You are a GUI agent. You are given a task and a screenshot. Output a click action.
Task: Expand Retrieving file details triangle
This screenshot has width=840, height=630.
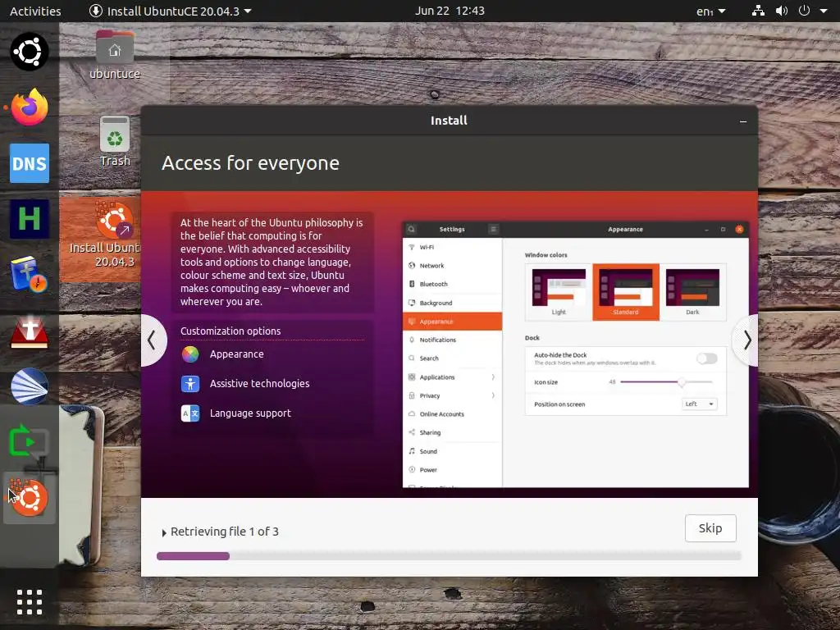[164, 533]
